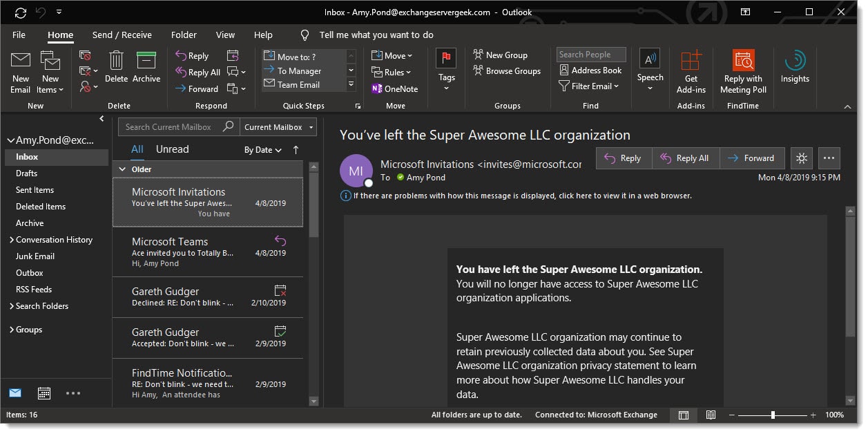
Task: Open the Current Mailbox search scope dropdown
Action: coord(278,127)
